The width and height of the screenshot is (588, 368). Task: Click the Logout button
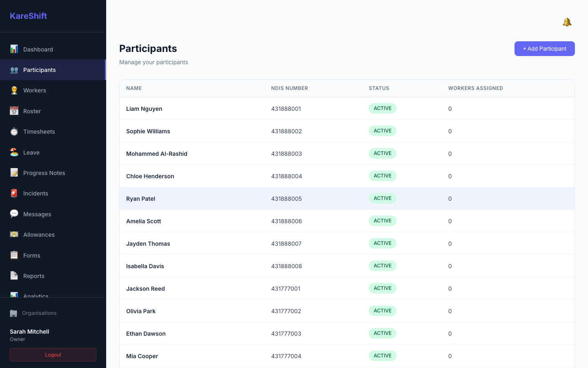(53, 355)
